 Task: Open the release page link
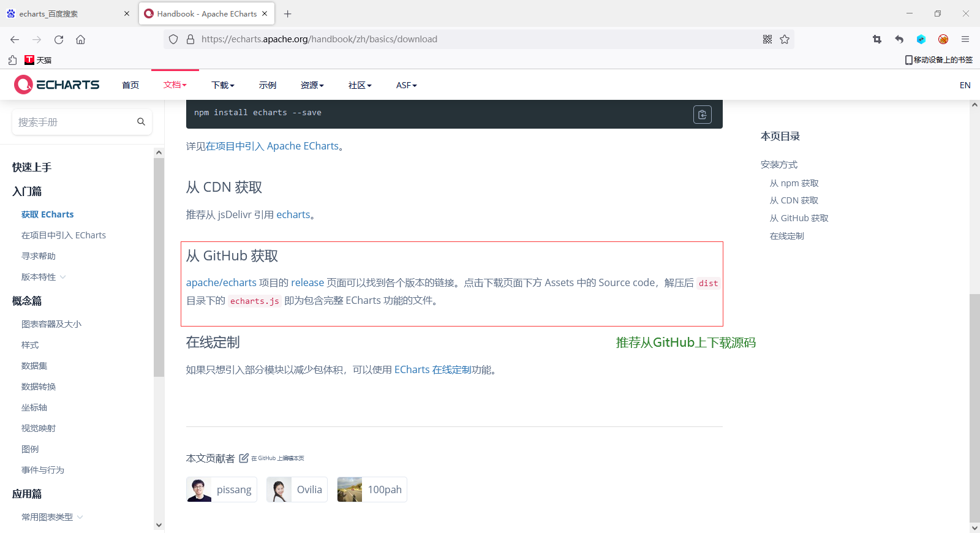[307, 282]
